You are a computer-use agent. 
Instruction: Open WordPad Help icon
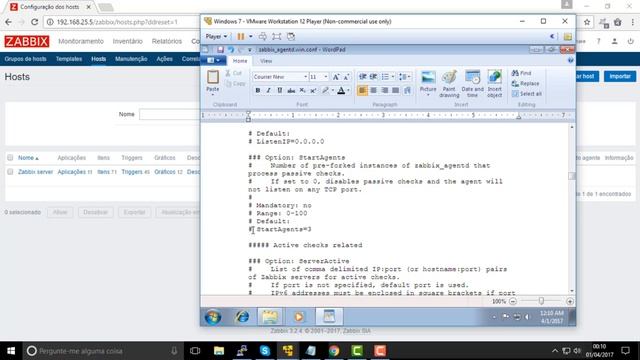pyautogui.click(x=570, y=60)
